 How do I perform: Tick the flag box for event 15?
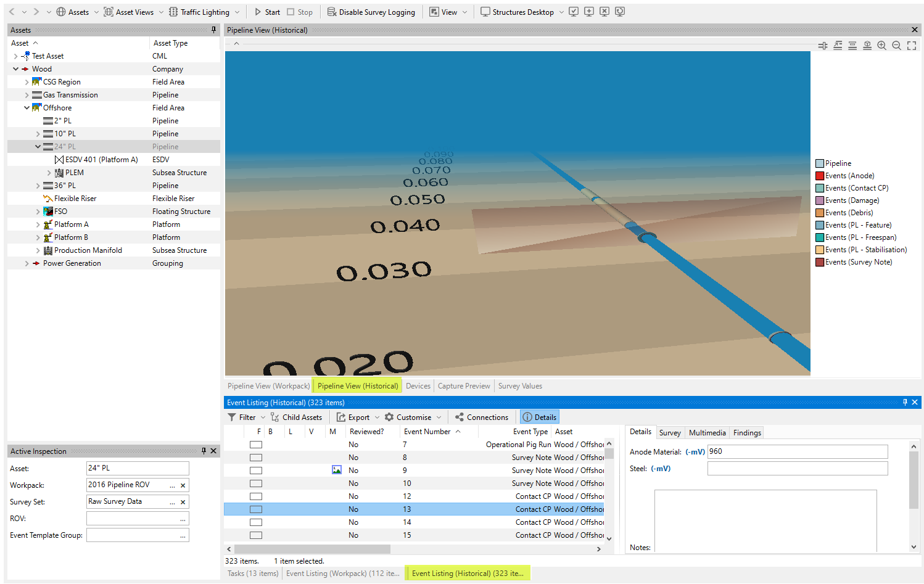click(256, 535)
